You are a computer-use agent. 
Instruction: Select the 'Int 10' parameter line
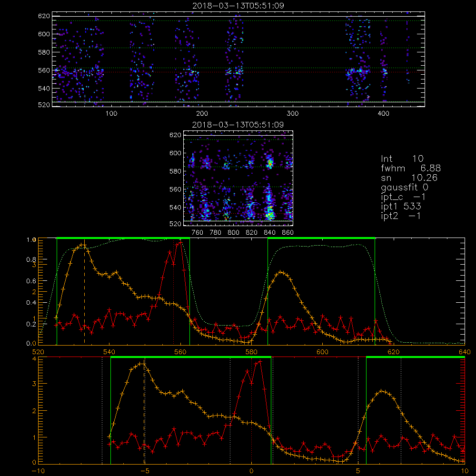(x=402, y=159)
